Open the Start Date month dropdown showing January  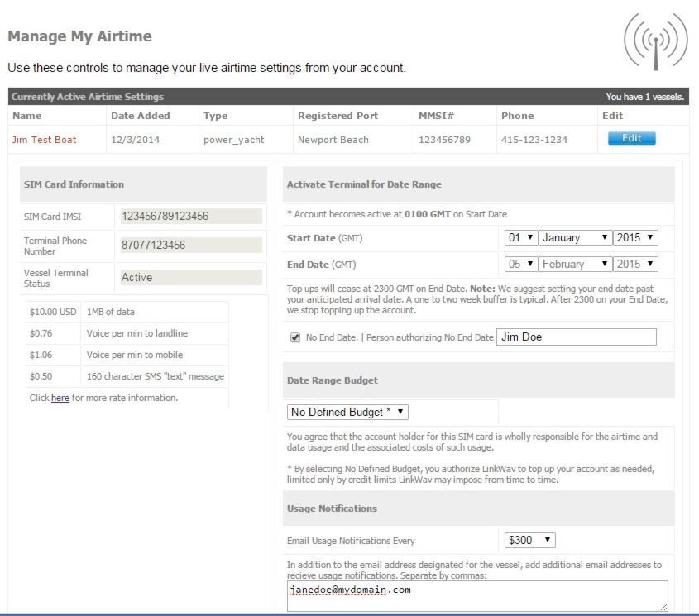point(575,237)
